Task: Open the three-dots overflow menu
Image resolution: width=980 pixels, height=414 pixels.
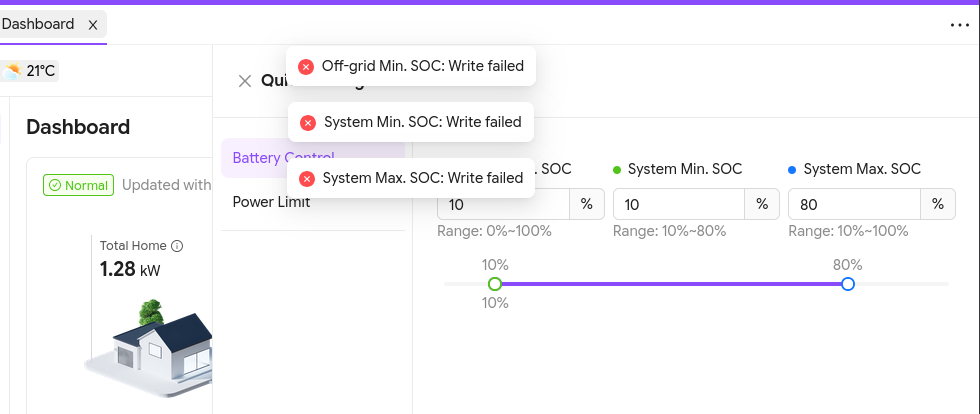Action: (959, 25)
